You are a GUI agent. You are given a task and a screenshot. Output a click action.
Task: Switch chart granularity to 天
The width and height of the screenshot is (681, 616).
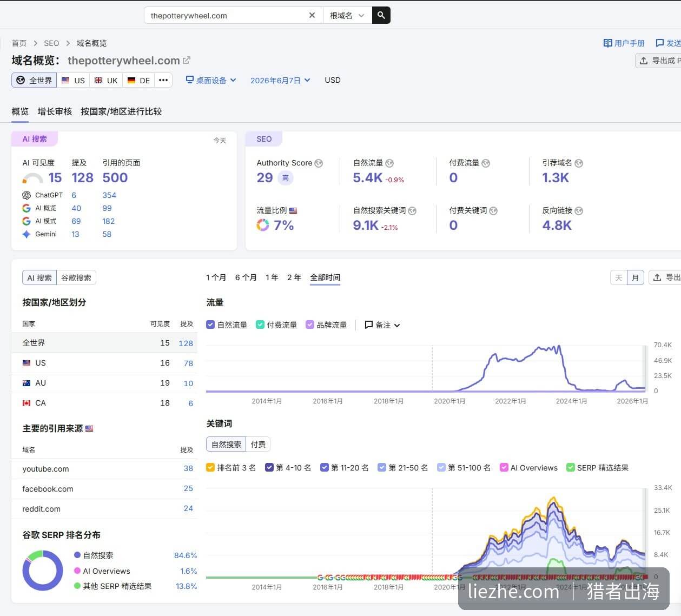(619, 277)
